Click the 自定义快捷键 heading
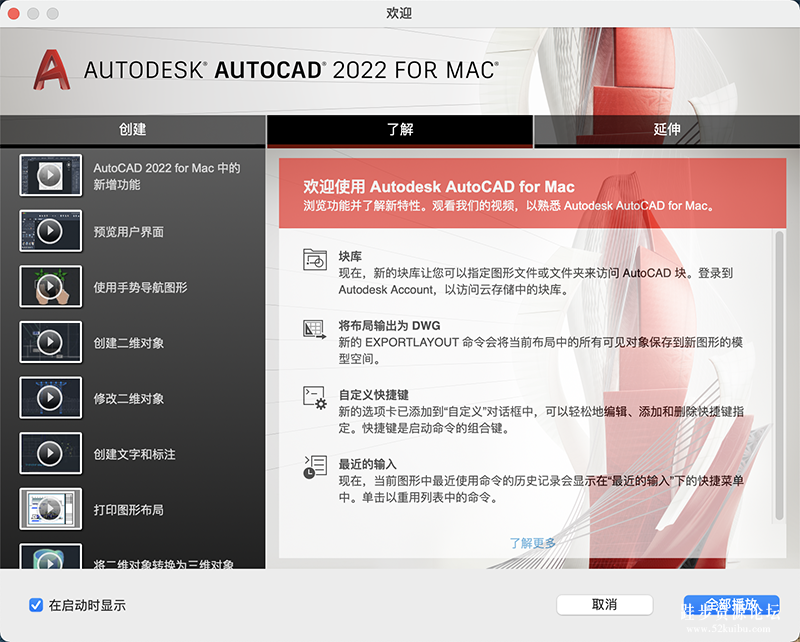The height and width of the screenshot is (642, 800). click(373, 395)
